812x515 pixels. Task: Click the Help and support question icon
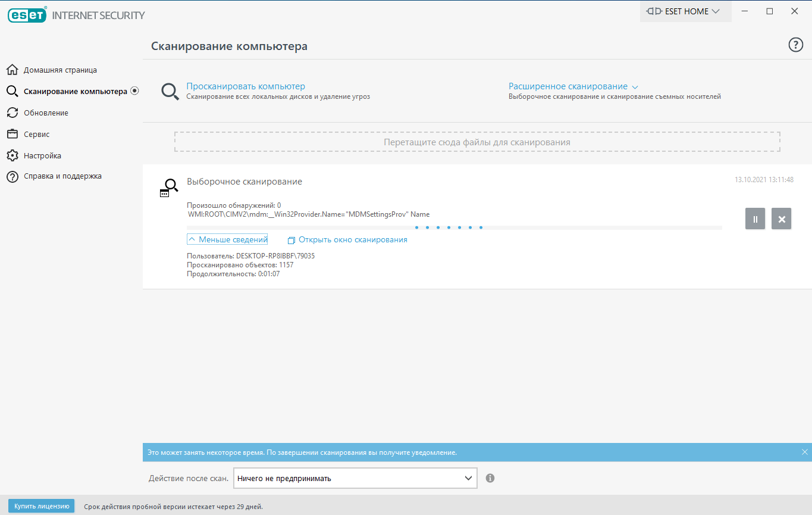[x=12, y=177]
